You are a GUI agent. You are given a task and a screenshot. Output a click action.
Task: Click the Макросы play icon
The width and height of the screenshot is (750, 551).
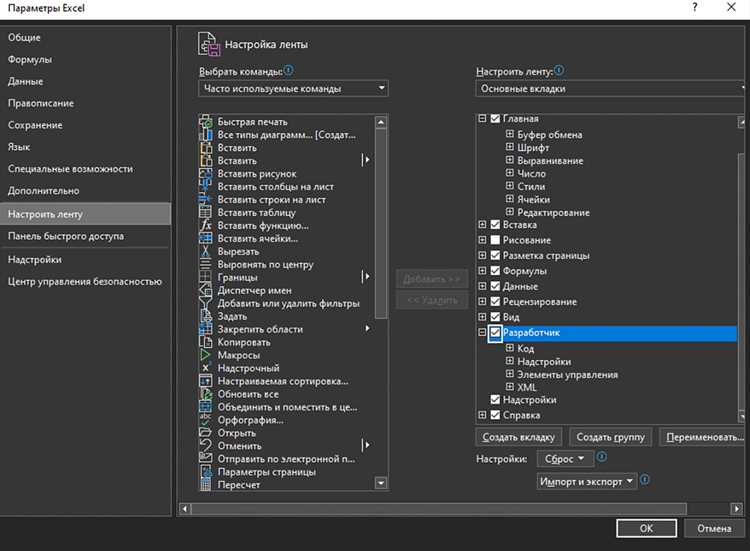point(205,355)
